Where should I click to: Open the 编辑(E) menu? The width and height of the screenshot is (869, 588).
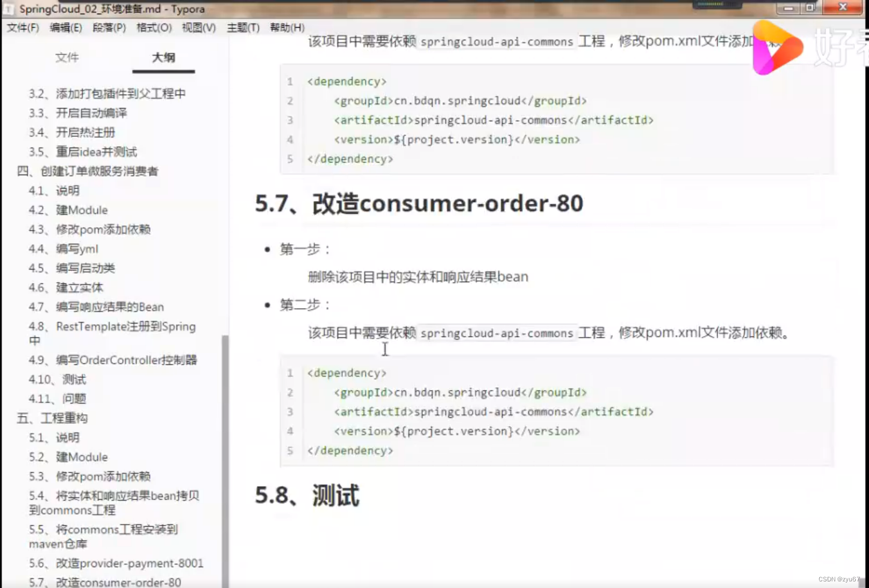pos(66,28)
